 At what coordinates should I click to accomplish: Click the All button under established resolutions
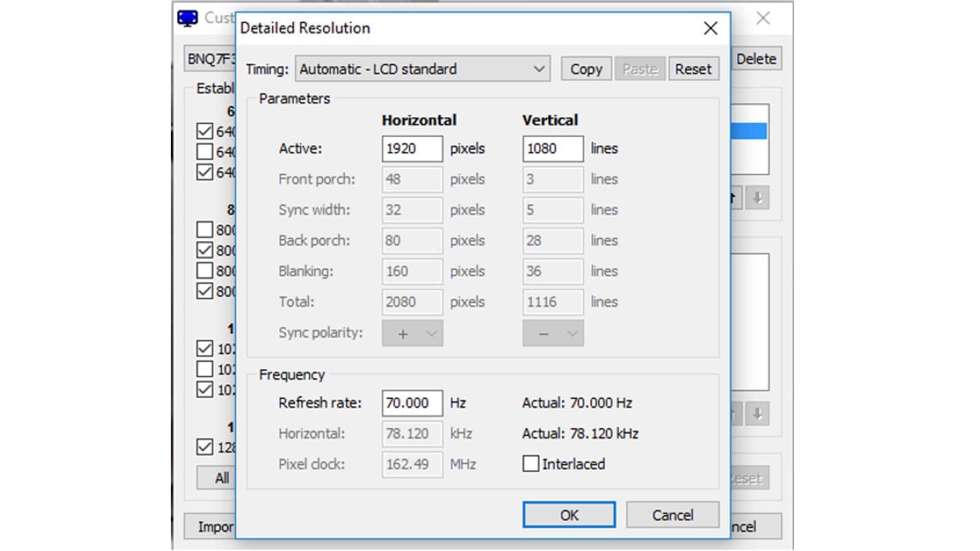(x=221, y=478)
